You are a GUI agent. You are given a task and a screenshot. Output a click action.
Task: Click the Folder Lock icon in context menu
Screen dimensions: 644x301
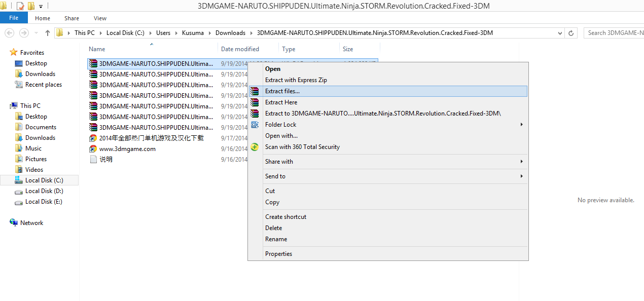[255, 125]
